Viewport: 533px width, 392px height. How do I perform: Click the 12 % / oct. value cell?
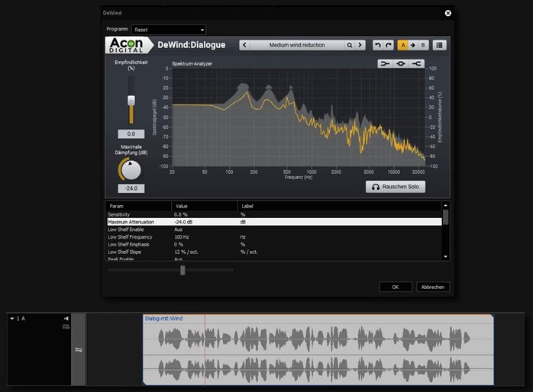(186, 252)
